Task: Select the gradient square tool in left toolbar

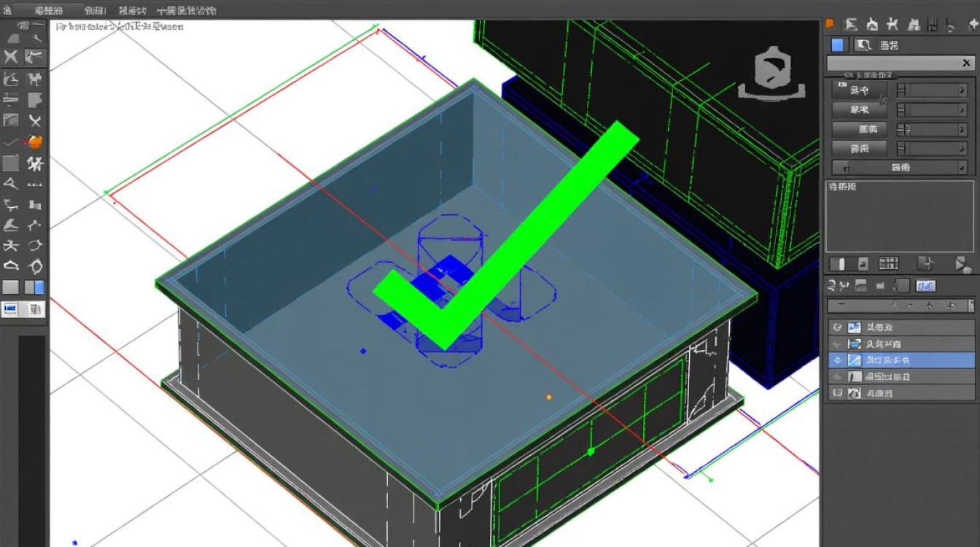Action: [11, 120]
